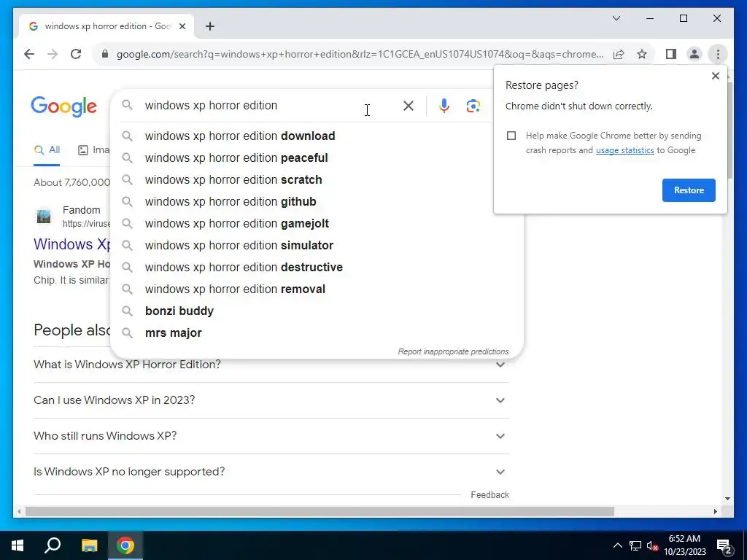The width and height of the screenshot is (747, 560).
Task: Show hidden system tray icons
Action: [617, 545]
